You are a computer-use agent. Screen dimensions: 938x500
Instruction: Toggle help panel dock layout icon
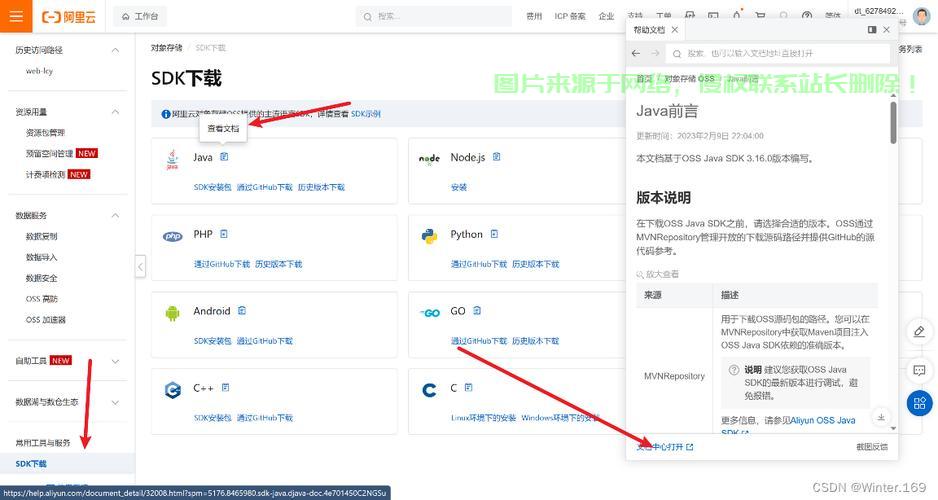point(872,29)
